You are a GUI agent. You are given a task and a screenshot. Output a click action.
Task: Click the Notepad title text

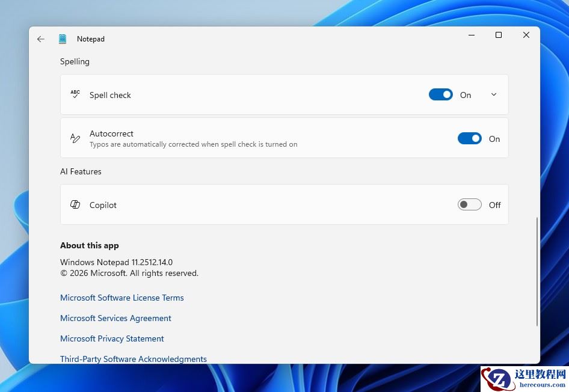tap(91, 39)
